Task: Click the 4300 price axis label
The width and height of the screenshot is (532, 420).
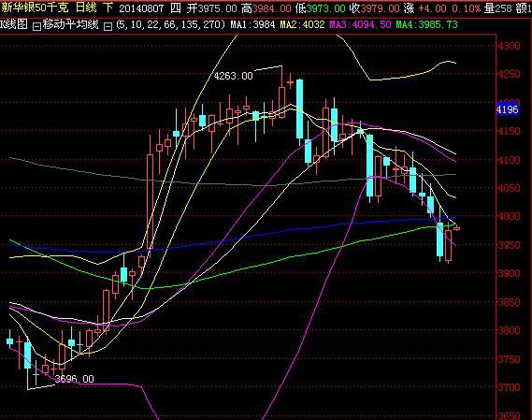Action: point(509,46)
